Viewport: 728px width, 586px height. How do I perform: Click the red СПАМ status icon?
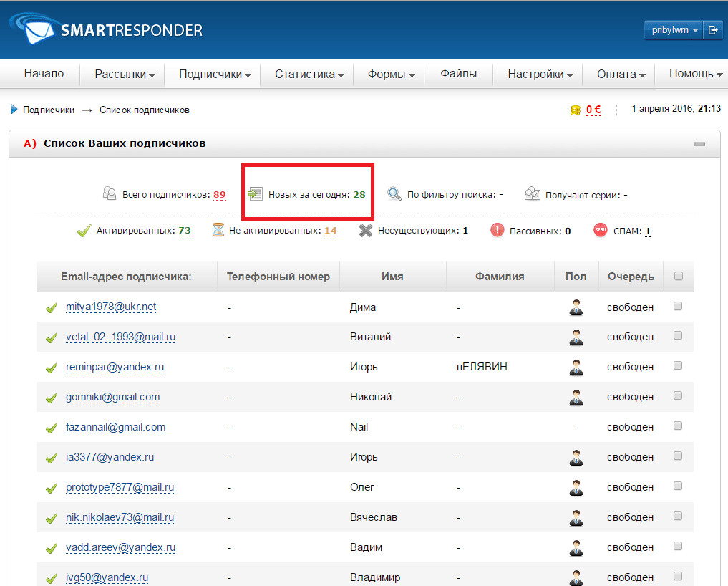coord(600,230)
